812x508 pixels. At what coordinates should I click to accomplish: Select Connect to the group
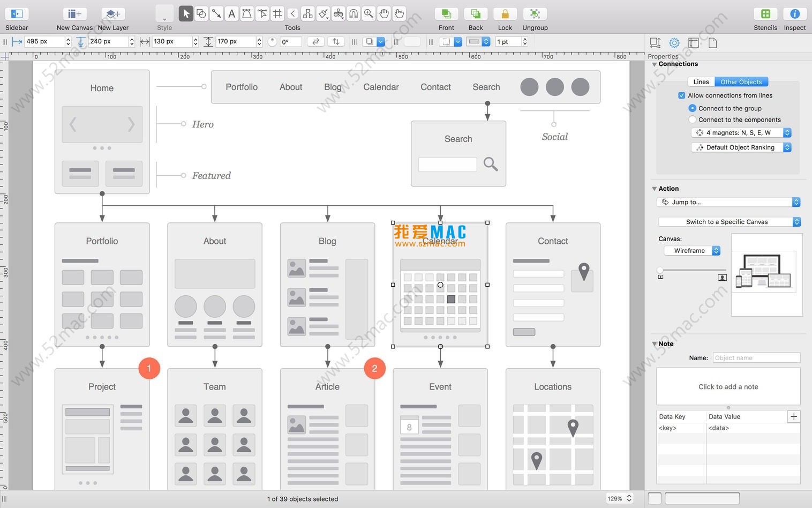(692, 108)
